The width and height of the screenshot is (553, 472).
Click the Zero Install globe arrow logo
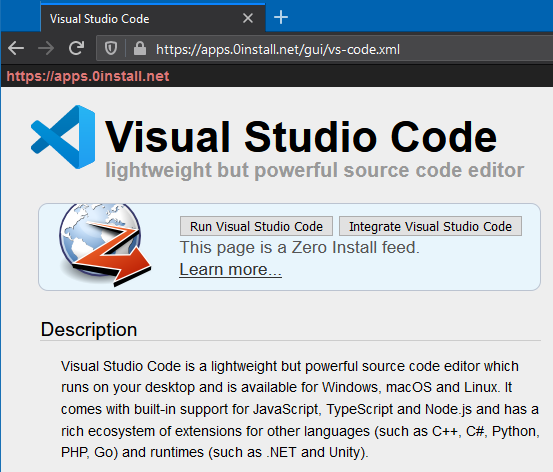tap(105, 245)
